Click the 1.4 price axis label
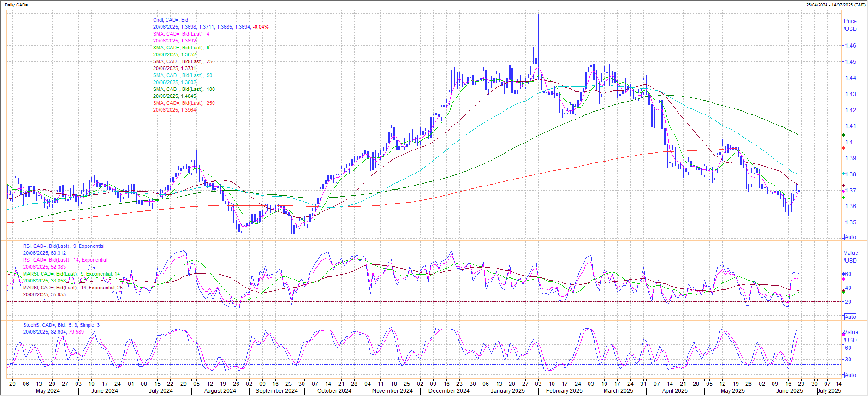The height and width of the screenshot is (396, 868). coord(849,142)
